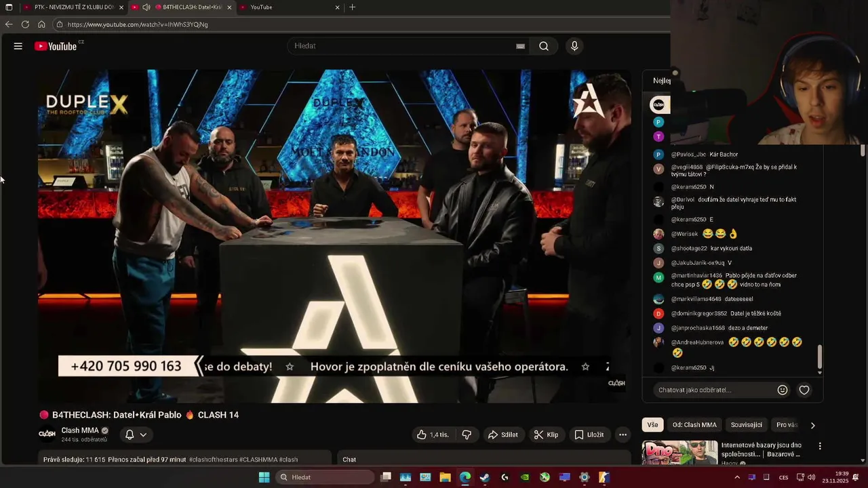Close the PTK - NEVEZMU TĚ tab
Screen dimensions: 868x488
click(121, 7)
